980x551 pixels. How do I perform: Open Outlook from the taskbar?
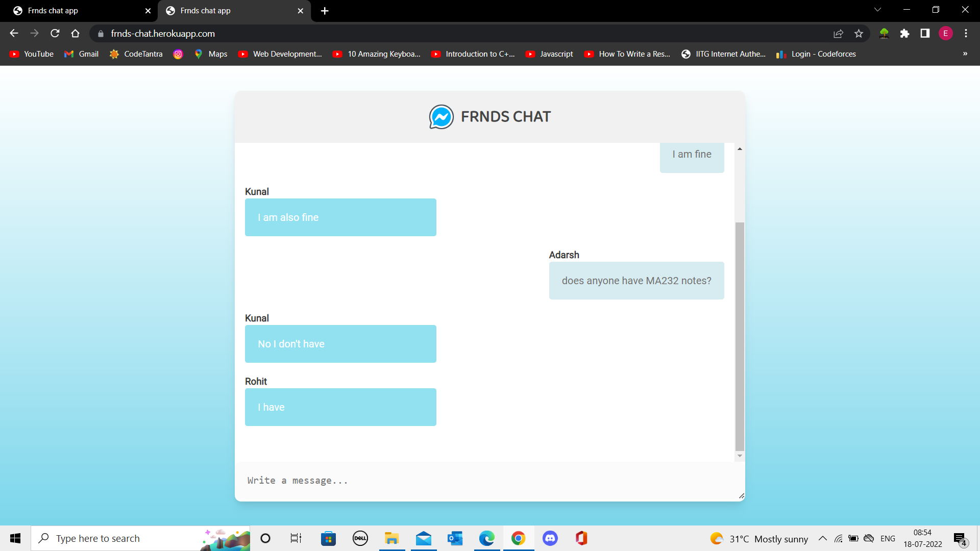pos(455,538)
